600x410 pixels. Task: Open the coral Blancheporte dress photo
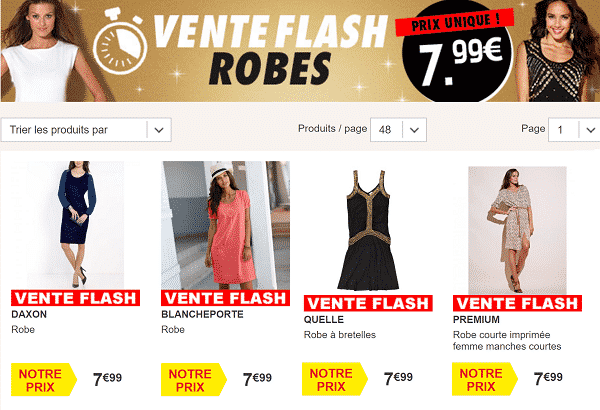pyautogui.click(x=225, y=225)
